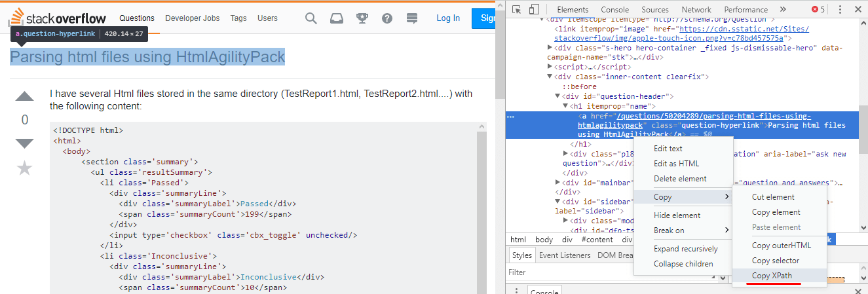Switch to the Performance tab
The height and width of the screenshot is (294, 868).
tap(745, 9)
